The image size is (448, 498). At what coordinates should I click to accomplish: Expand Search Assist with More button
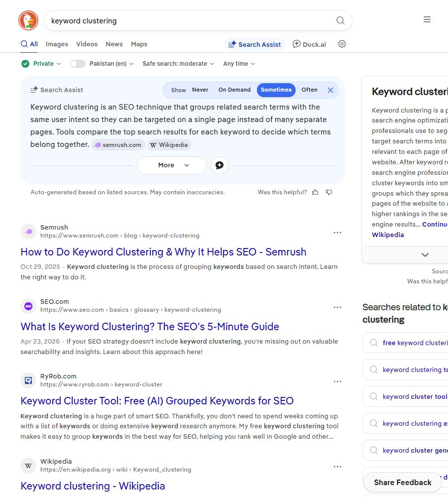click(x=172, y=165)
